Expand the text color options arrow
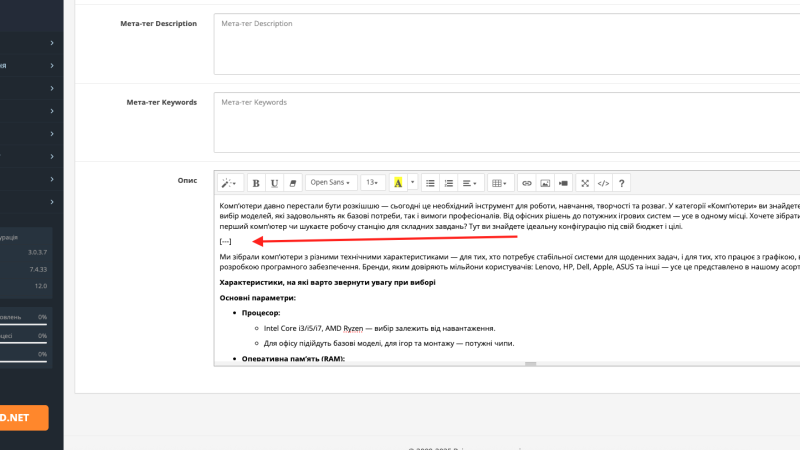 point(413,183)
